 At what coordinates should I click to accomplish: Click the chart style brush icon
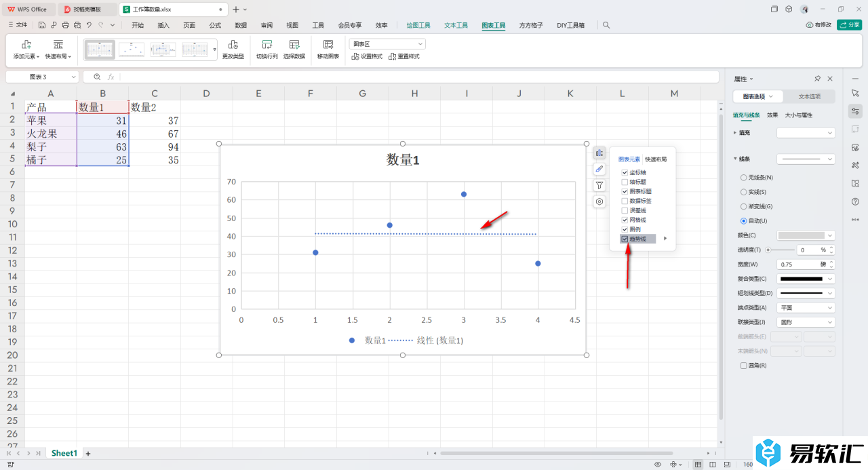coord(599,169)
